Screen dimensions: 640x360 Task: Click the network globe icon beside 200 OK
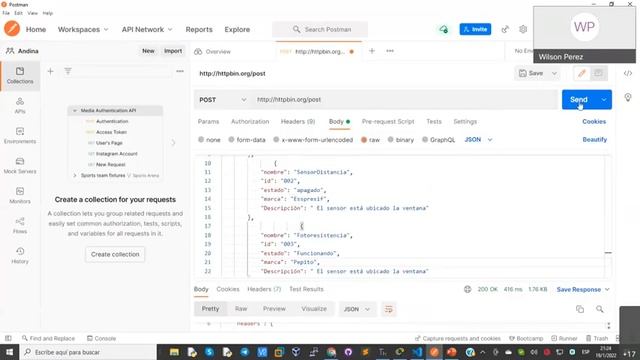[467, 289]
